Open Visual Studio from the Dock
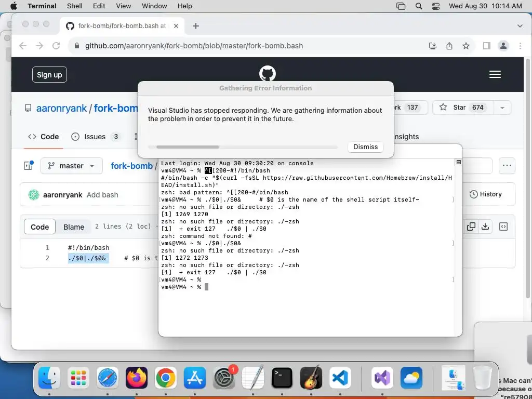Viewport: 532px width, 399px height. [x=382, y=378]
